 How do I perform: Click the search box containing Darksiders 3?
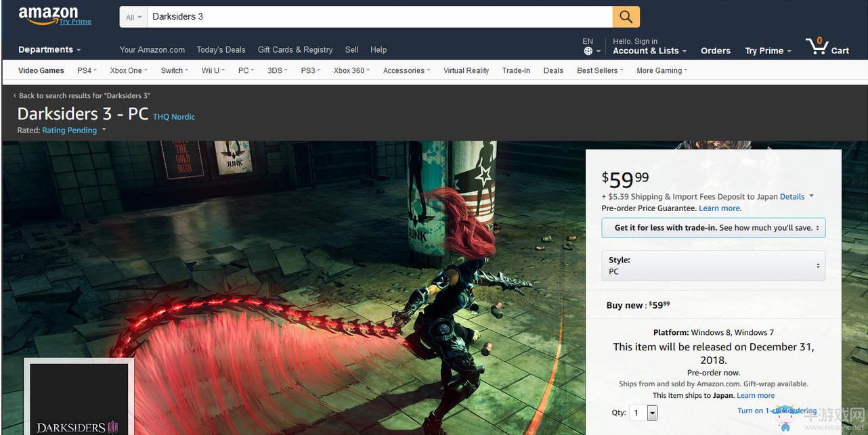pyautogui.click(x=380, y=17)
